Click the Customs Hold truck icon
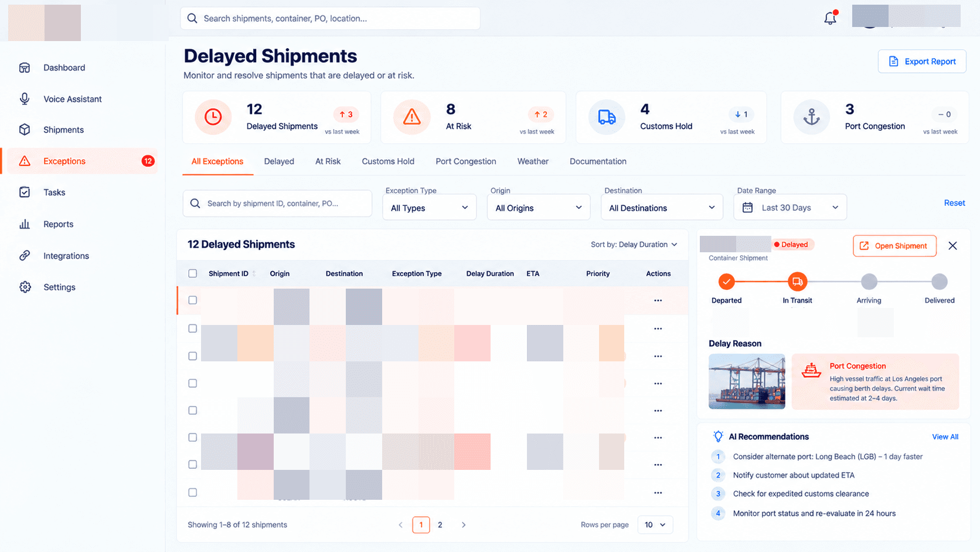The image size is (980, 552). (607, 117)
